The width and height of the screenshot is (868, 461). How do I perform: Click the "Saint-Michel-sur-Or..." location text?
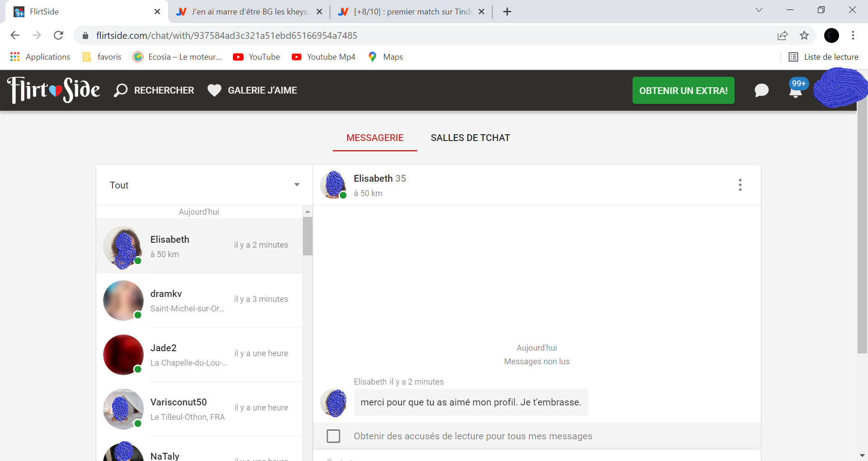tap(188, 309)
